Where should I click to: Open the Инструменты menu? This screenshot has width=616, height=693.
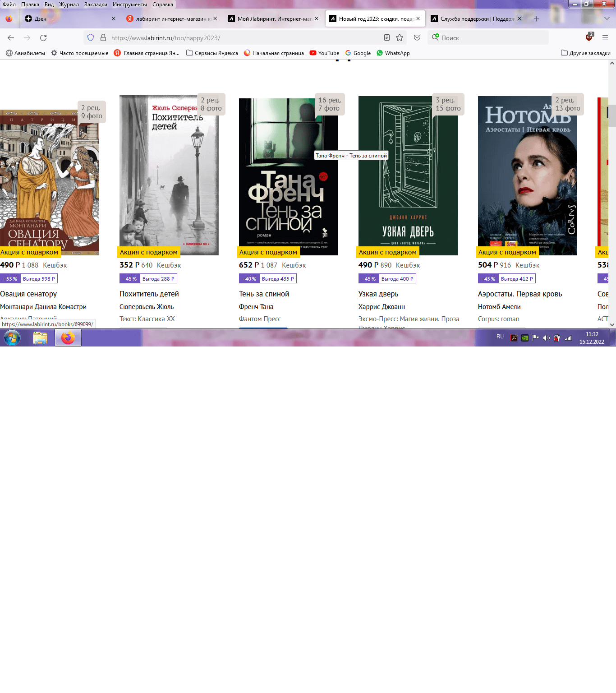[x=130, y=5]
